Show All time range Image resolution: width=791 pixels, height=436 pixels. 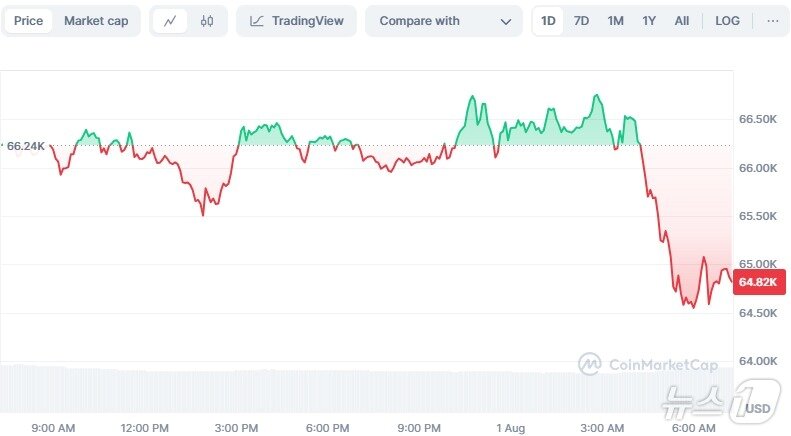(x=682, y=21)
